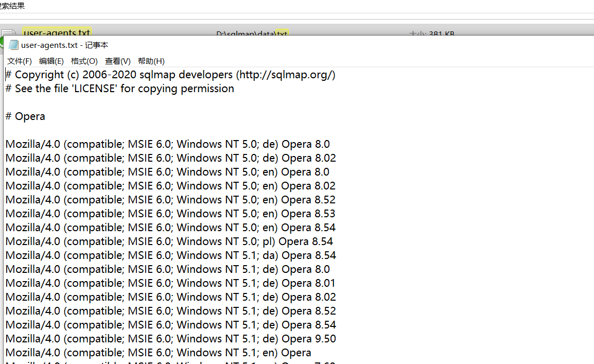Click the # Opera comment line
The height and width of the screenshot is (364, 594).
point(25,116)
